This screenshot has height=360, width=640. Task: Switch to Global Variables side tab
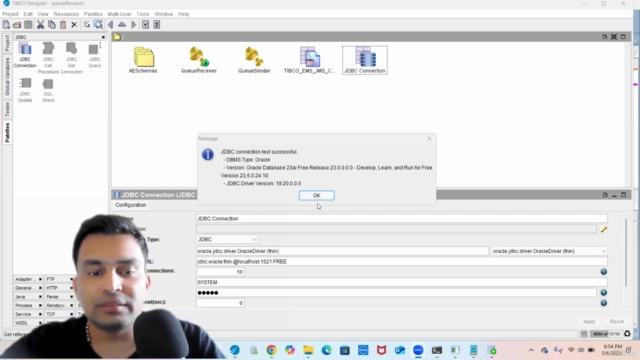click(7, 76)
